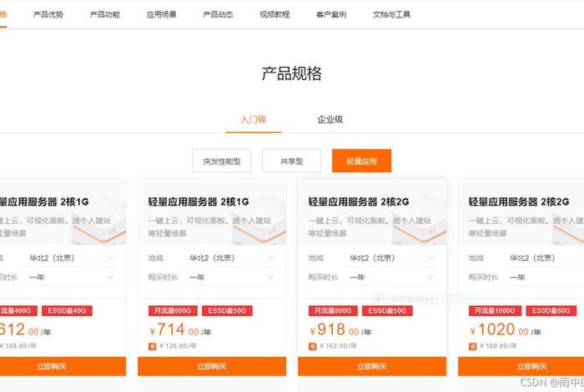The image size is (584, 392).
Task: Open the 购买时长 dropdown in the ¥1020 card
Action: point(546,277)
